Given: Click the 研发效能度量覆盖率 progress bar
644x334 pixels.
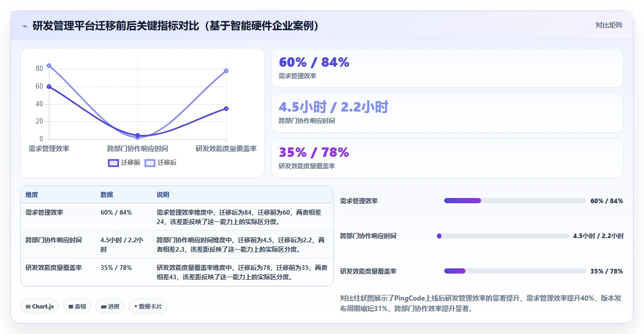Looking at the screenshot, I should pyautogui.click(x=515, y=271).
